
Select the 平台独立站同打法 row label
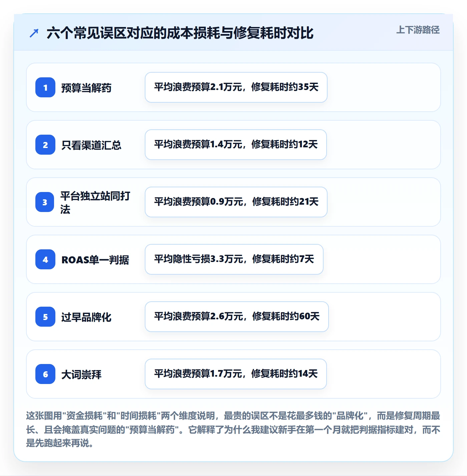pos(95,202)
